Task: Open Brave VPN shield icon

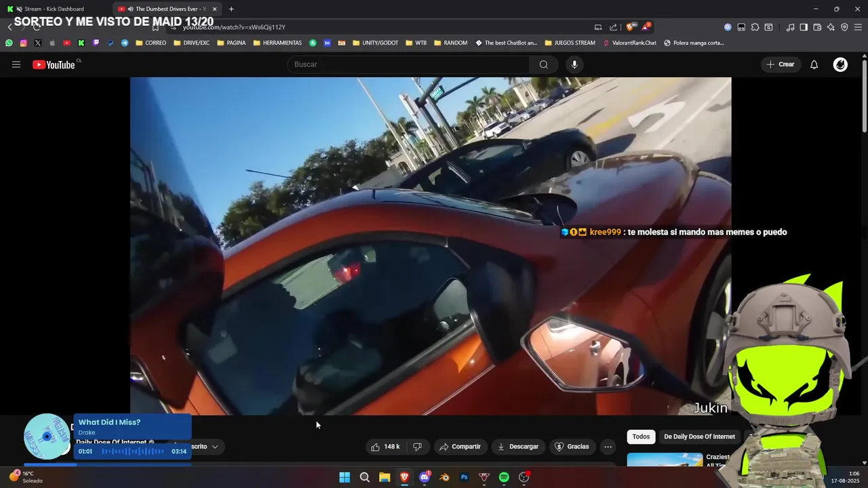Action: (x=844, y=27)
